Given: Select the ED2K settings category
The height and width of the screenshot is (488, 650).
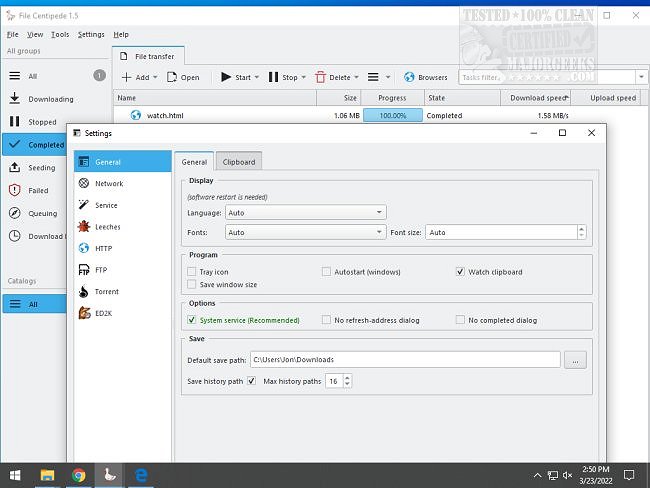Looking at the screenshot, I should 105,313.
